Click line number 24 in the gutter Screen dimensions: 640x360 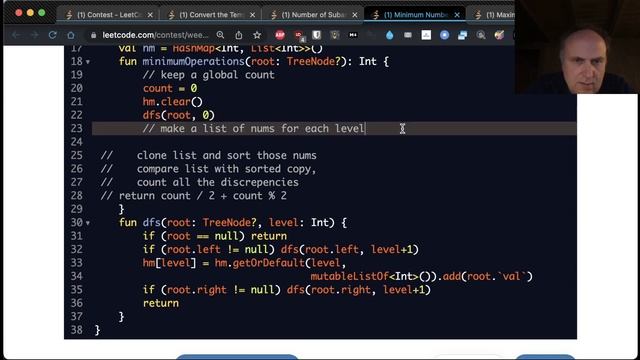pos(76,142)
